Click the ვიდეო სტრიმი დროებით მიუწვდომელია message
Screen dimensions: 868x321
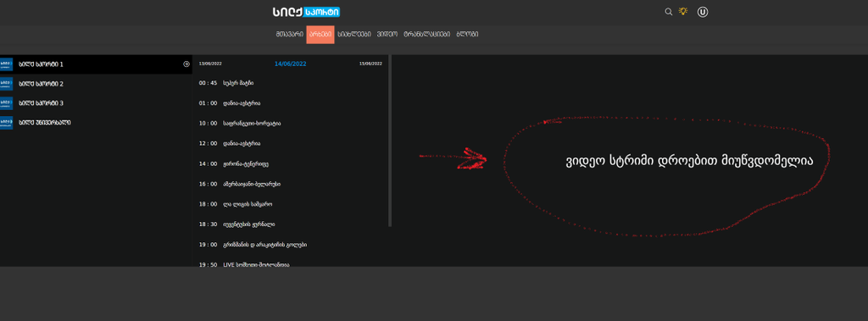(x=689, y=161)
